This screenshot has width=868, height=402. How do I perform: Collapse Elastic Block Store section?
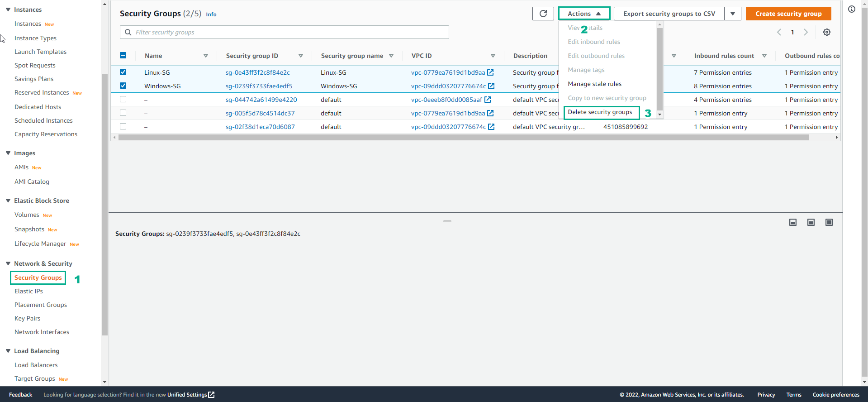8,201
